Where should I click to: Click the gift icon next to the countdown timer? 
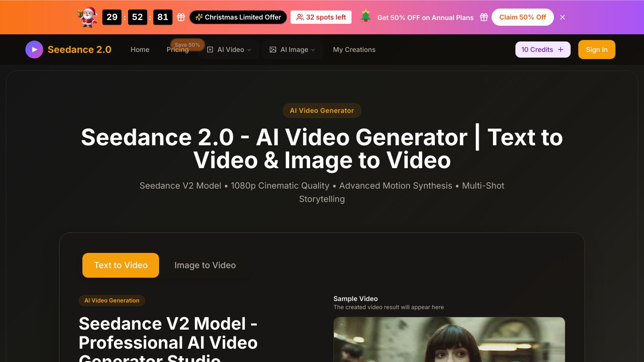coord(181,17)
